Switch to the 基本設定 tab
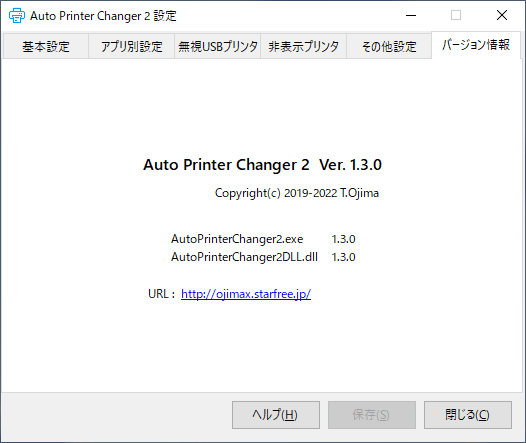 point(46,46)
